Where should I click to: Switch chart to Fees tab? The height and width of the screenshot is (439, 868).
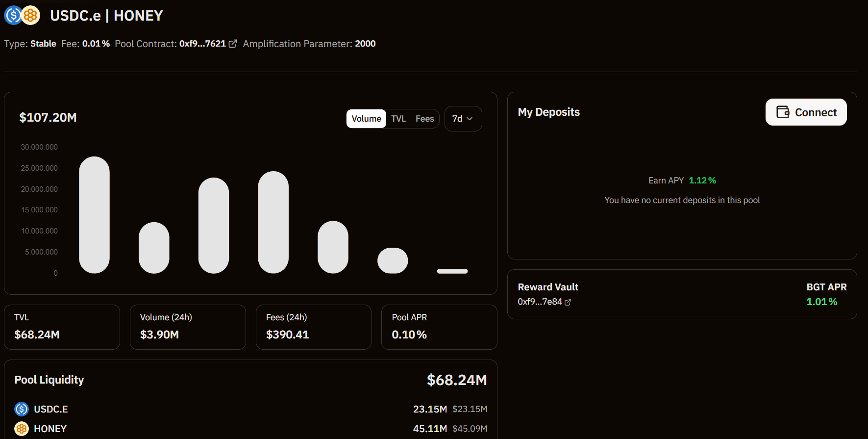(424, 119)
